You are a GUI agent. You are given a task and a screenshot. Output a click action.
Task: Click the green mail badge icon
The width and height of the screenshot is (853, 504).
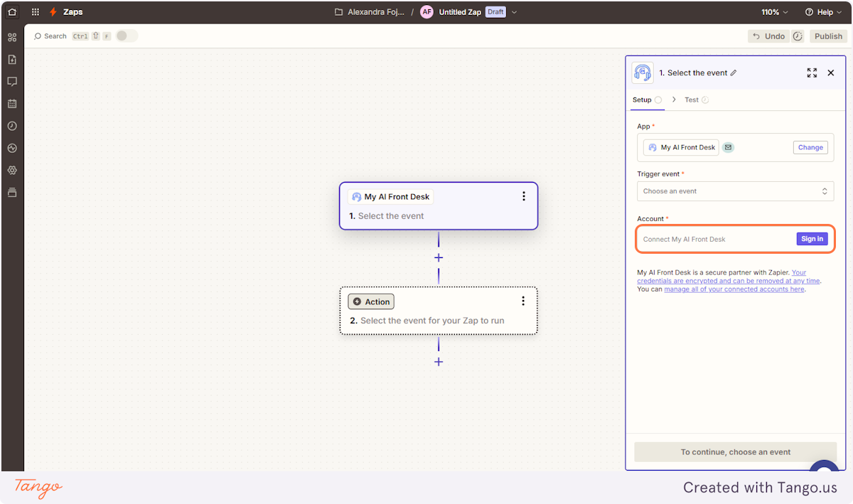pos(728,147)
